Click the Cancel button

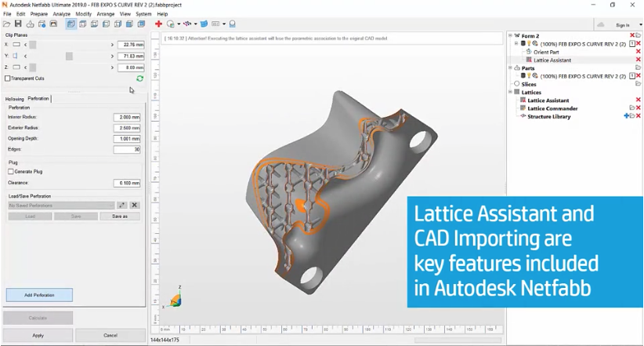[110, 335]
